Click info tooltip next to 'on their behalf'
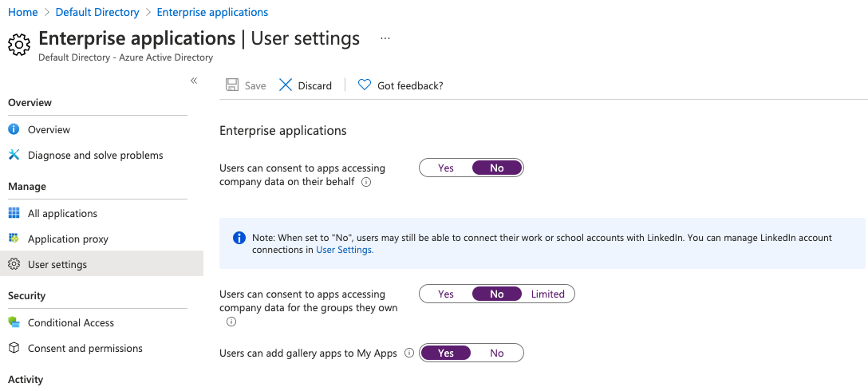Image resolution: width=868 pixels, height=391 pixels. point(366,182)
